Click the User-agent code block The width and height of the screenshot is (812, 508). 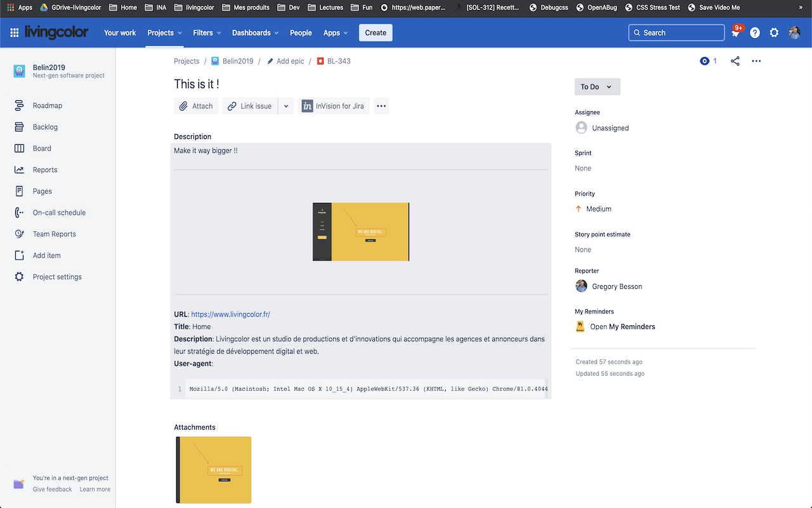(361, 389)
